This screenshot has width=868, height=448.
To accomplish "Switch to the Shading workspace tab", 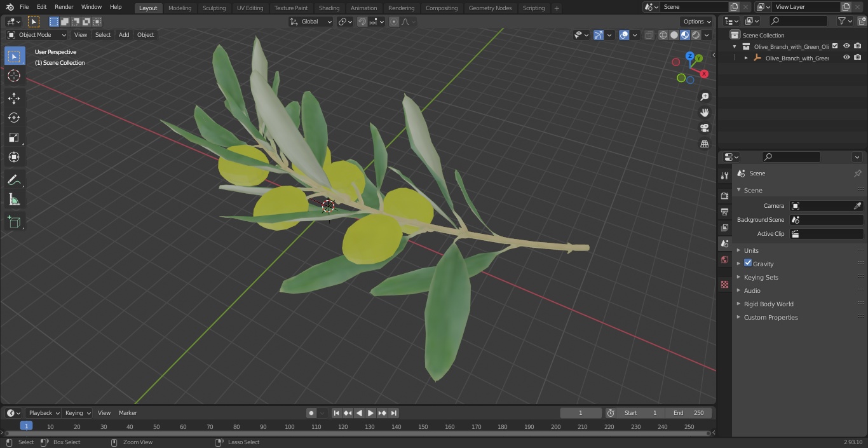I will pyautogui.click(x=329, y=8).
